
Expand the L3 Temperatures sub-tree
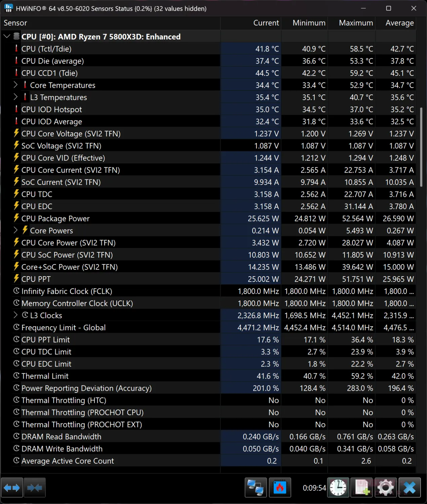pos(15,97)
